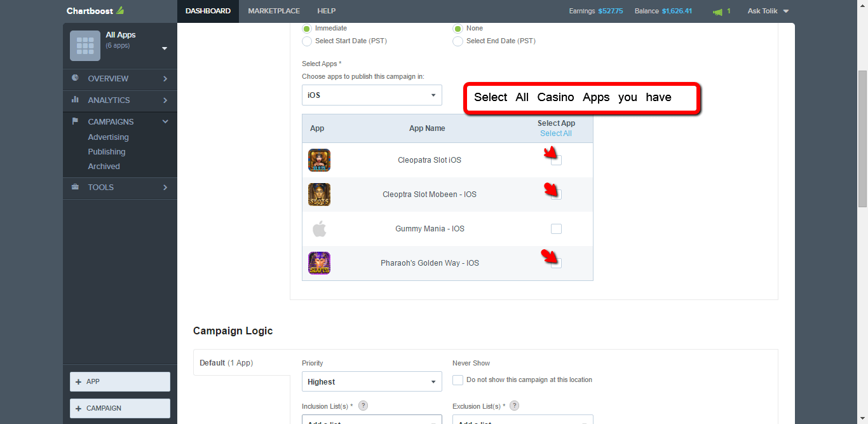
Task: Expand the Analytics sidebar chevron
Action: [x=165, y=100]
